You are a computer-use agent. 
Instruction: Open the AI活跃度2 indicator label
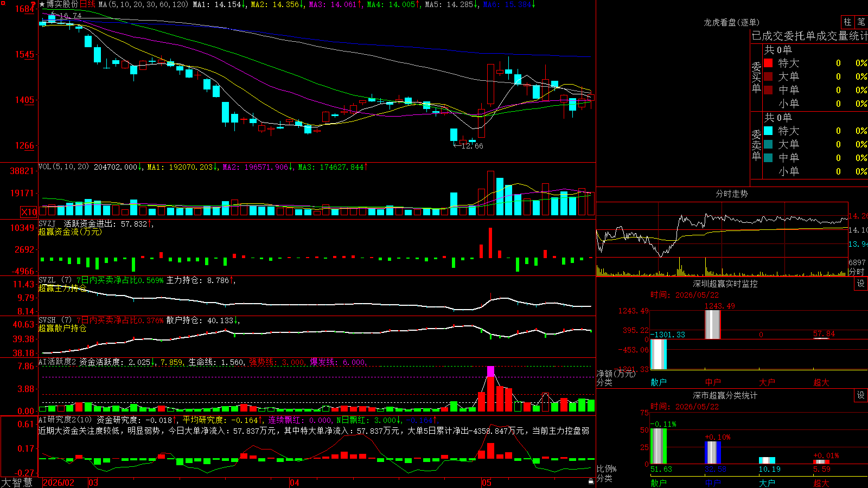(x=57, y=362)
